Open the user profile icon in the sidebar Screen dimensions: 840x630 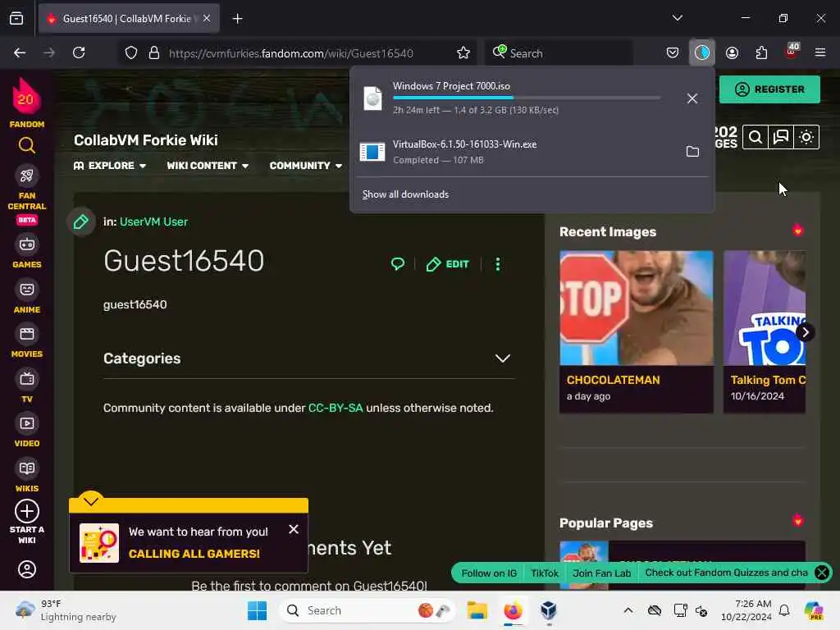click(x=27, y=569)
